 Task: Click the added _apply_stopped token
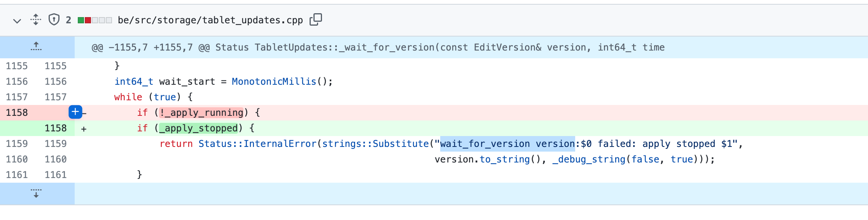point(198,128)
